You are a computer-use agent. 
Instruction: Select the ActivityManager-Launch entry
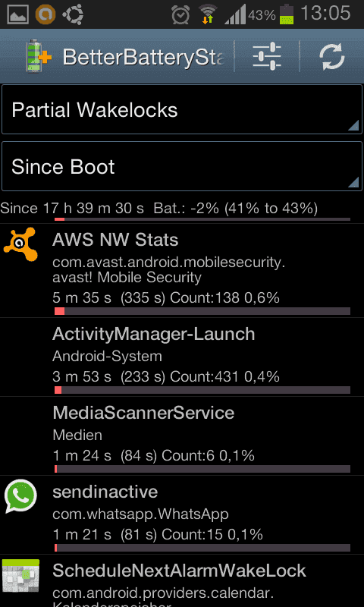[x=182, y=357]
